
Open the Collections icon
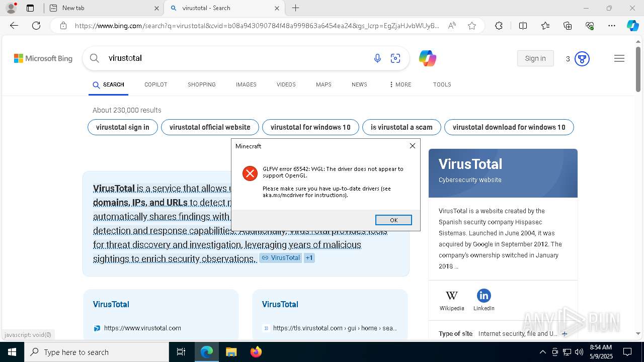pos(568,26)
